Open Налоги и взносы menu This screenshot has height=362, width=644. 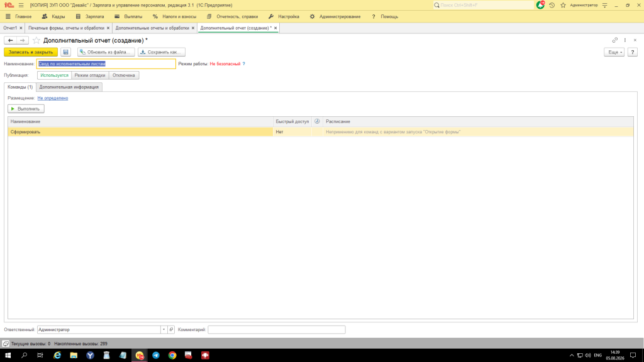[175, 17]
